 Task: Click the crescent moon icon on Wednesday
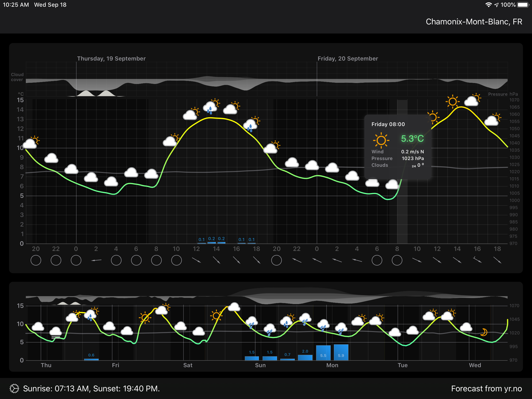483,332
